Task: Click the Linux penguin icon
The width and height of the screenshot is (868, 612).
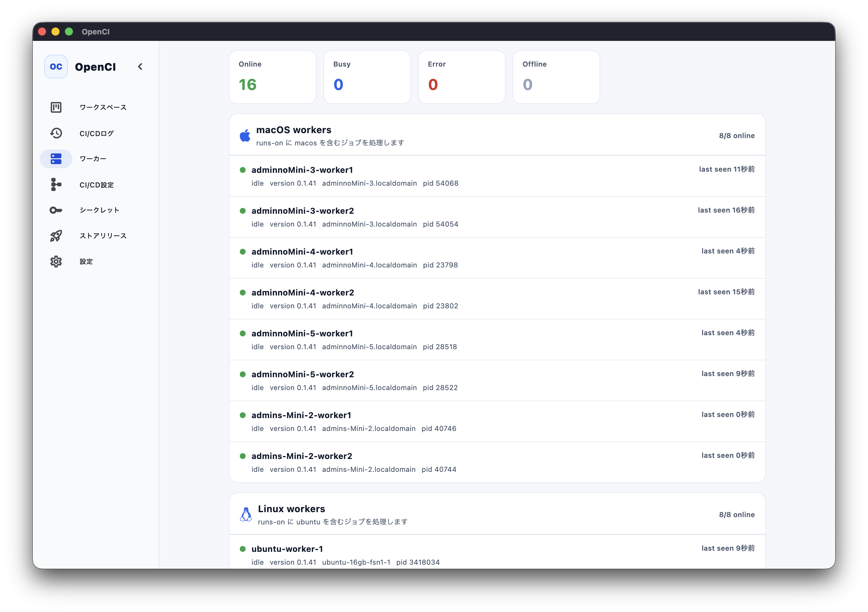Action: click(246, 514)
